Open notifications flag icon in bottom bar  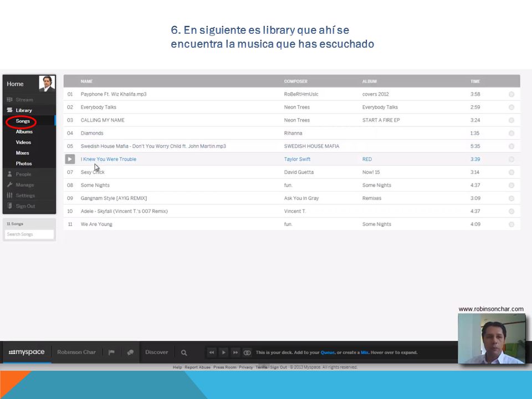coord(111,352)
